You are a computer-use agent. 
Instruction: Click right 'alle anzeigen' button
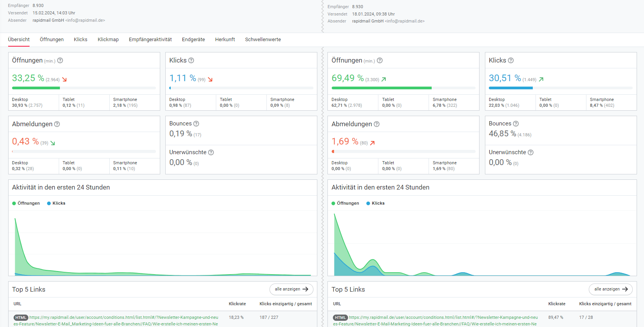coord(611,289)
